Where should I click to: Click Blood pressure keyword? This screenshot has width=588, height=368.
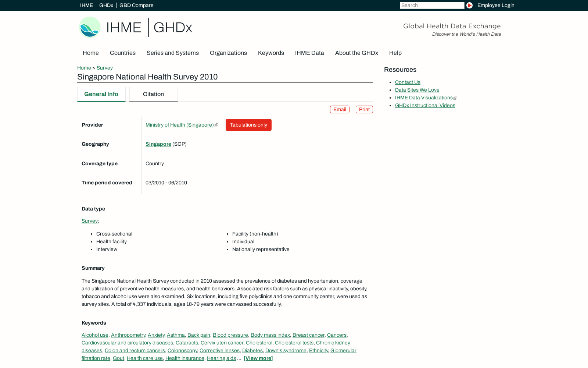(x=230, y=335)
